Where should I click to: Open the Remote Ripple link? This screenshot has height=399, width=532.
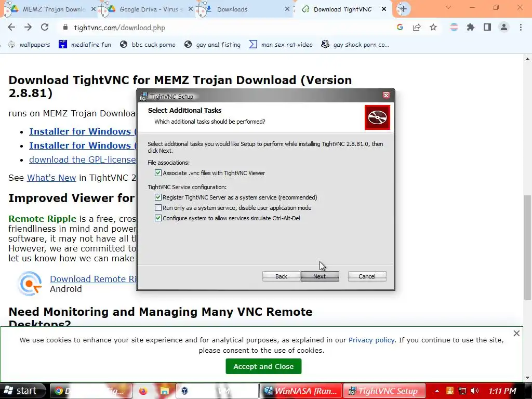(43, 219)
